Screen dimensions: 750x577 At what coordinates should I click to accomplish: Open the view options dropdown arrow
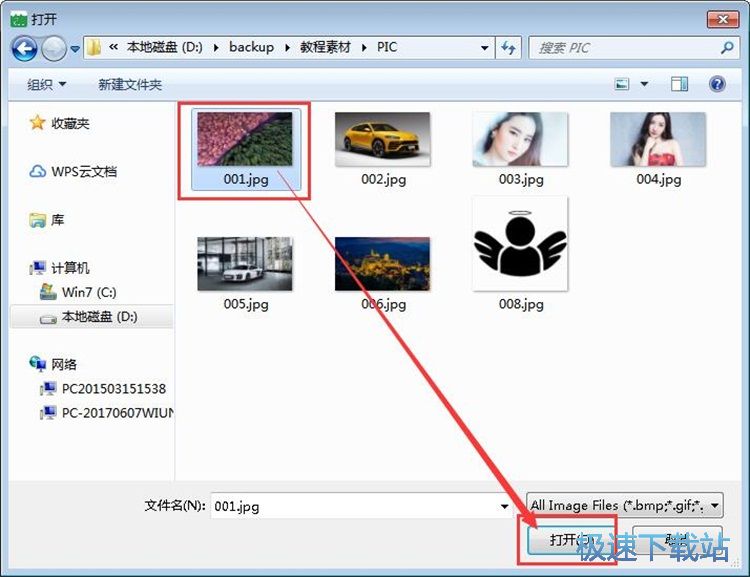(644, 84)
